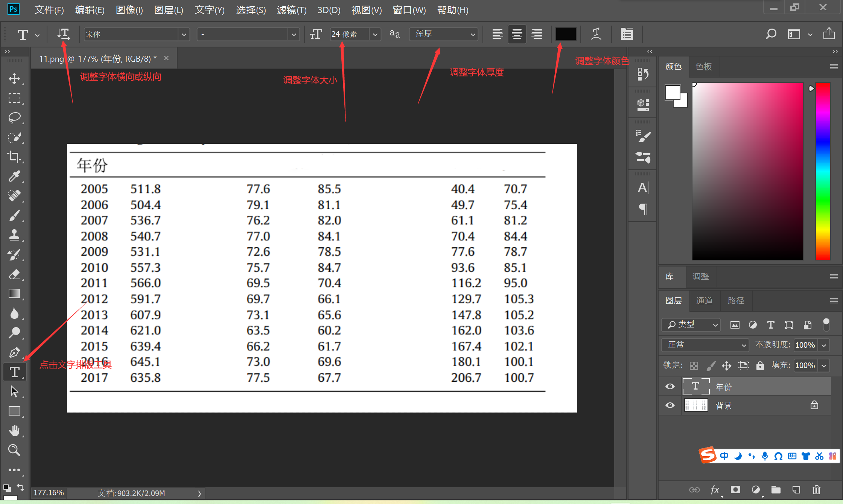Select the Brush tool
Viewport: 843px width, 504px height.
(14, 215)
